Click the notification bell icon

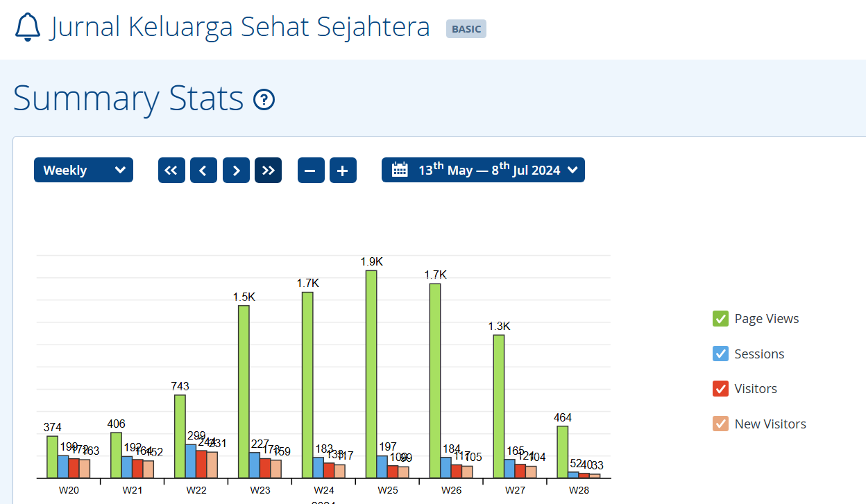coord(28,27)
